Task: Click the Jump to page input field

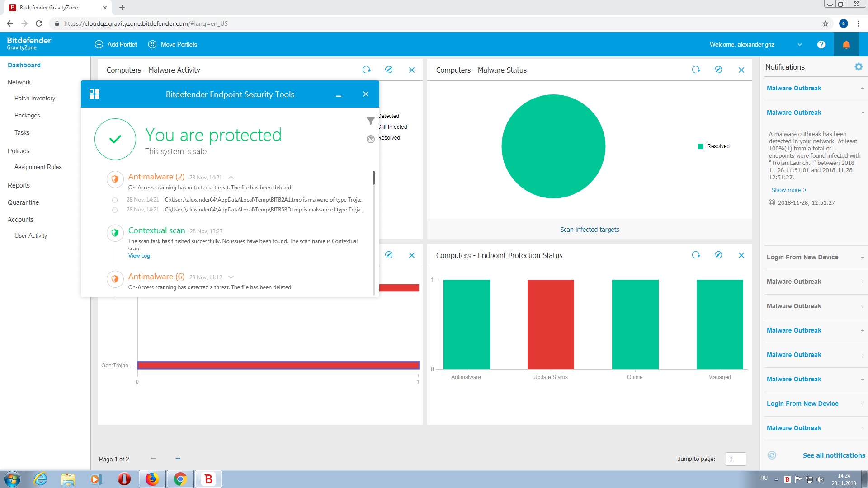Action: 736,459
